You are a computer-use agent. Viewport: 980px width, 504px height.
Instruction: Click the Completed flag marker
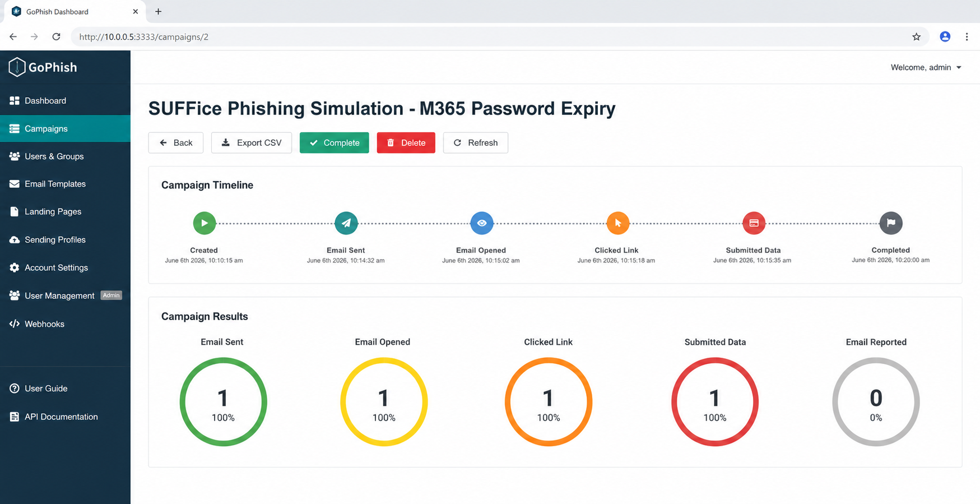[x=891, y=223]
